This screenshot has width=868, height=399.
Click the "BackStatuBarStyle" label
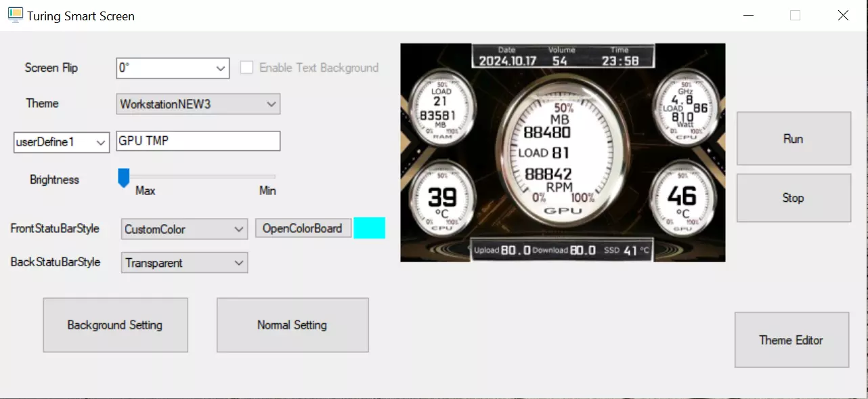pyautogui.click(x=56, y=262)
